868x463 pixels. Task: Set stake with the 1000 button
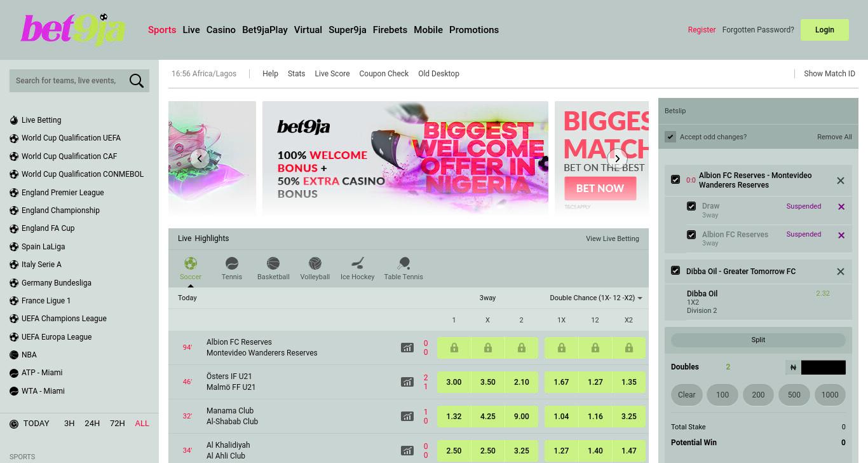830,395
